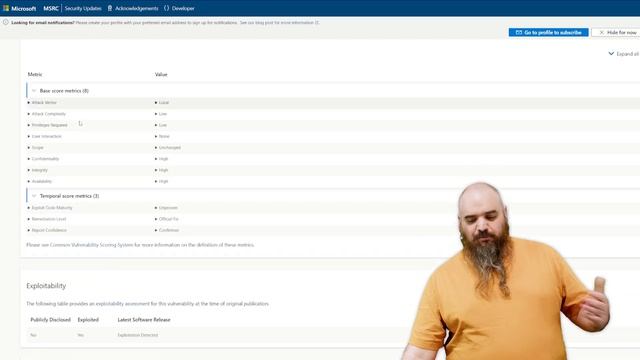640x360 pixels.
Task: Expand the User Interaction row arrow
Action: tap(29, 136)
